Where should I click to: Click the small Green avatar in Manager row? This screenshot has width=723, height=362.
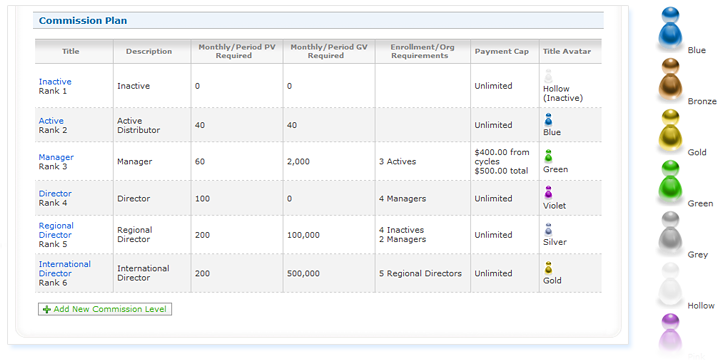tap(548, 156)
